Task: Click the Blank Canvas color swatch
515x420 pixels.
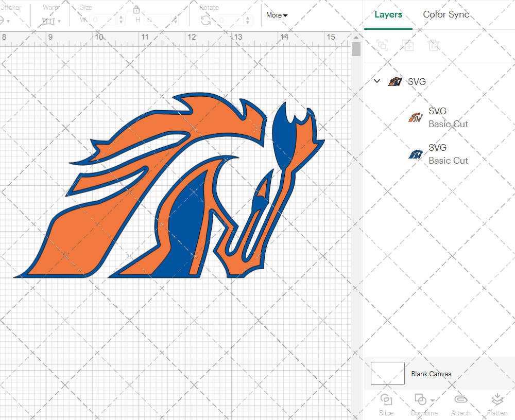Action: click(387, 374)
